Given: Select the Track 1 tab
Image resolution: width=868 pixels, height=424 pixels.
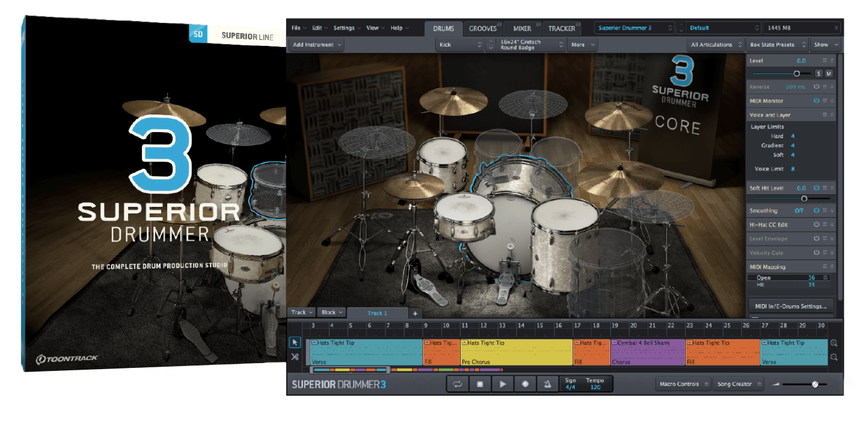Looking at the screenshot, I should coord(377,313).
